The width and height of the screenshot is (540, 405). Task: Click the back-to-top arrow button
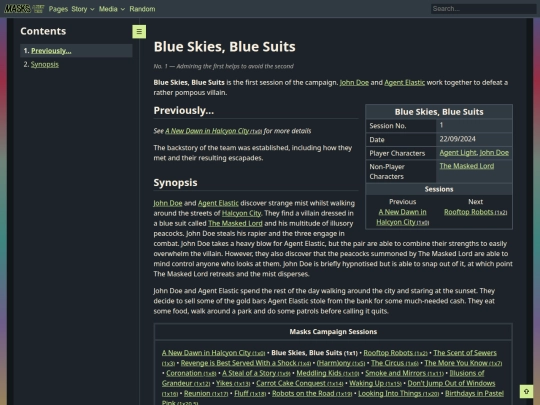(x=526, y=392)
